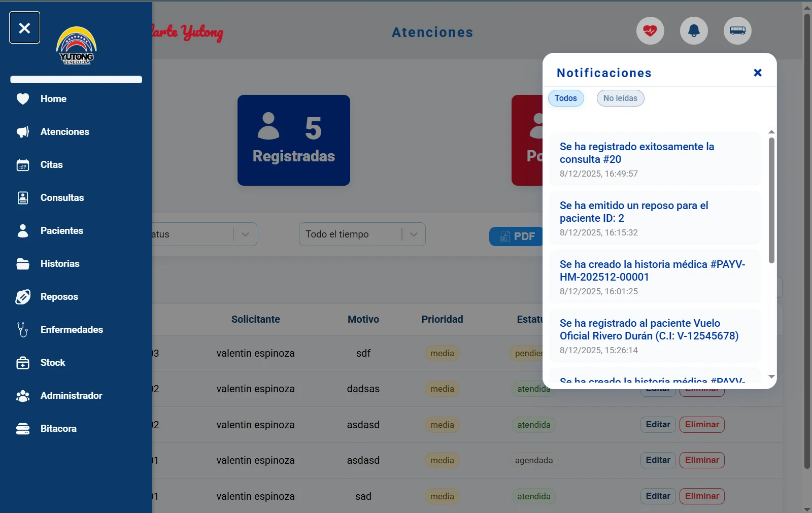Click the Registradas count card

click(x=294, y=140)
